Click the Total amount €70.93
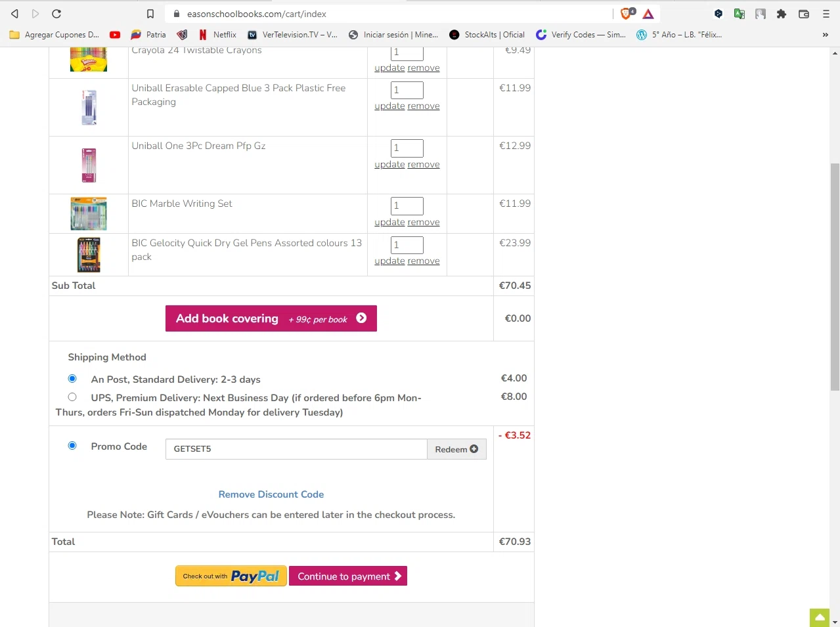Screen dimensions: 840x627 [x=515, y=542]
